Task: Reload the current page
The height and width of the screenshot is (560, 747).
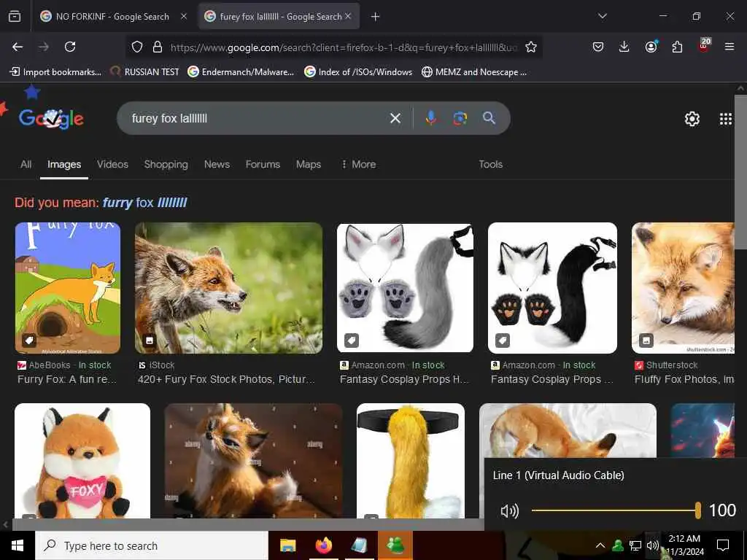Action: tap(70, 47)
